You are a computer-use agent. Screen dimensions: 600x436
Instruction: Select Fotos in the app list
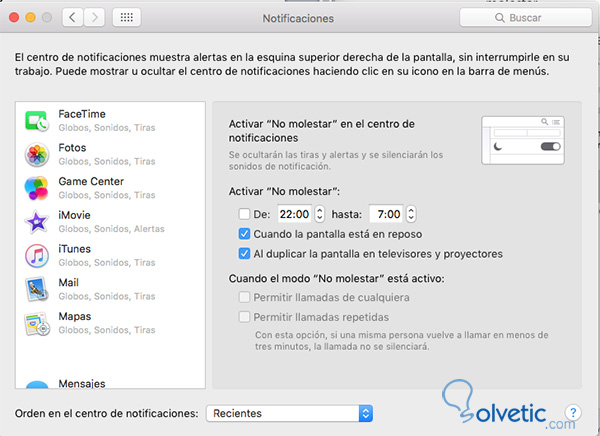[x=110, y=155]
